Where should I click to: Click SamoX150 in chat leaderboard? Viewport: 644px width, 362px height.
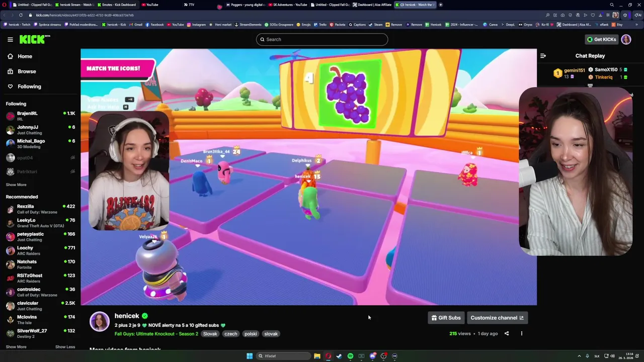click(x=606, y=70)
